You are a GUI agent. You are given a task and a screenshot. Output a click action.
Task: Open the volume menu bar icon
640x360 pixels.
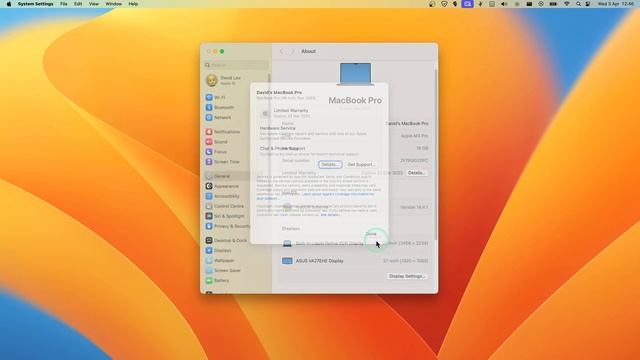pos(504,4)
